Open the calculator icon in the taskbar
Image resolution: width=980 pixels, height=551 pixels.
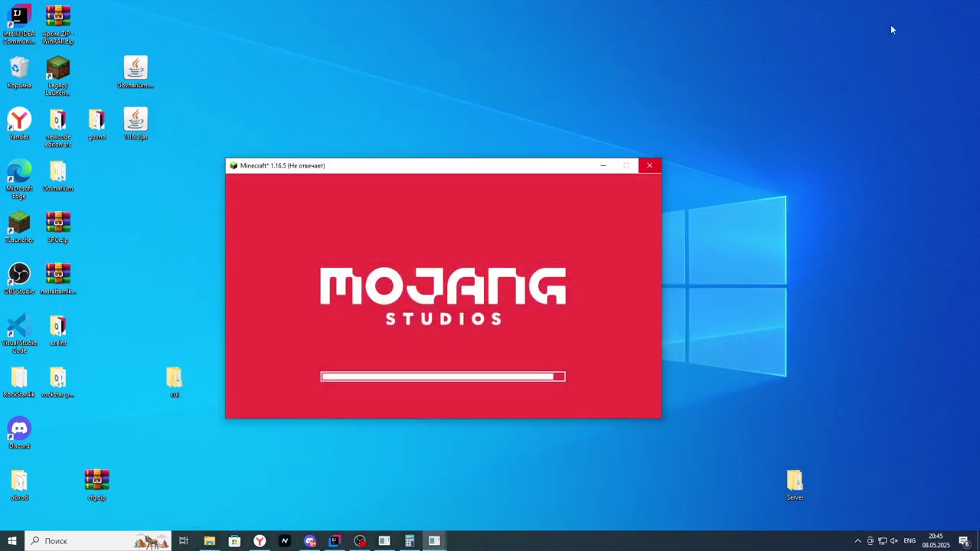tap(410, 541)
